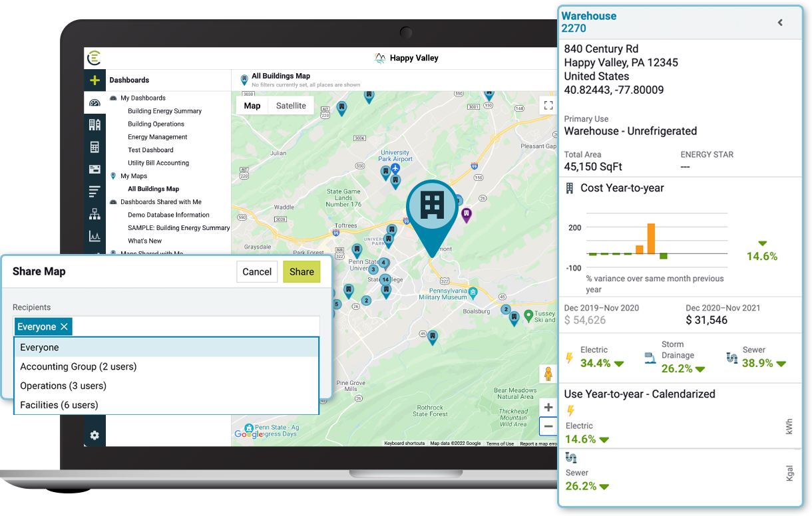812x516 pixels.
Task: Cancel the Share Map dialog
Action: point(257,271)
